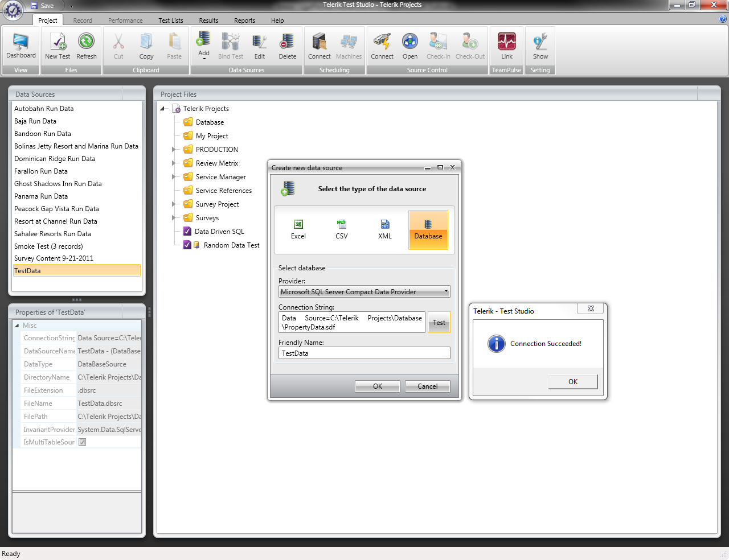Open the Results ribbon tab
729x560 pixels.
point(208,20)
